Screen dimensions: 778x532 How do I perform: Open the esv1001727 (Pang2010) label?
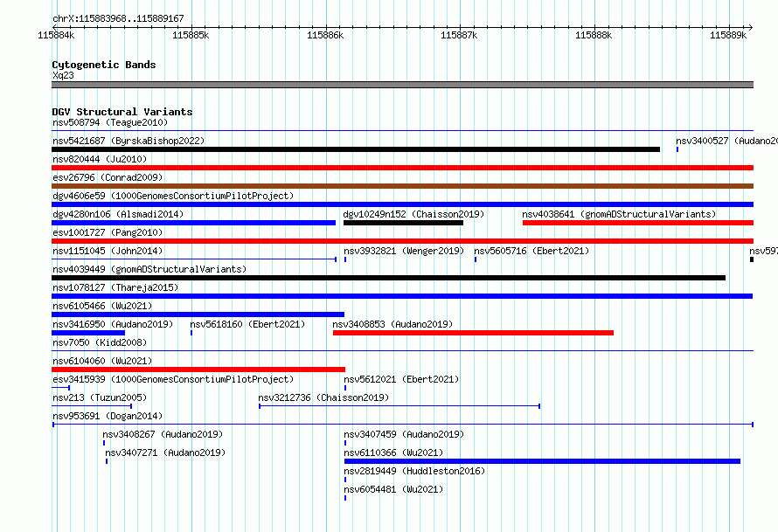pyautogui.click(x=108, y=232)
